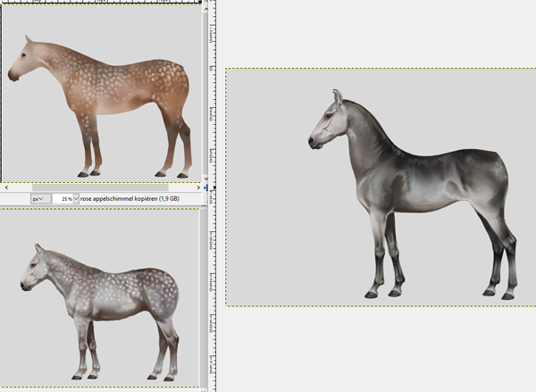Click the horizontal scrollbar right arrow
The width and height of the screenshot is (536, 392).
(197, 188)
